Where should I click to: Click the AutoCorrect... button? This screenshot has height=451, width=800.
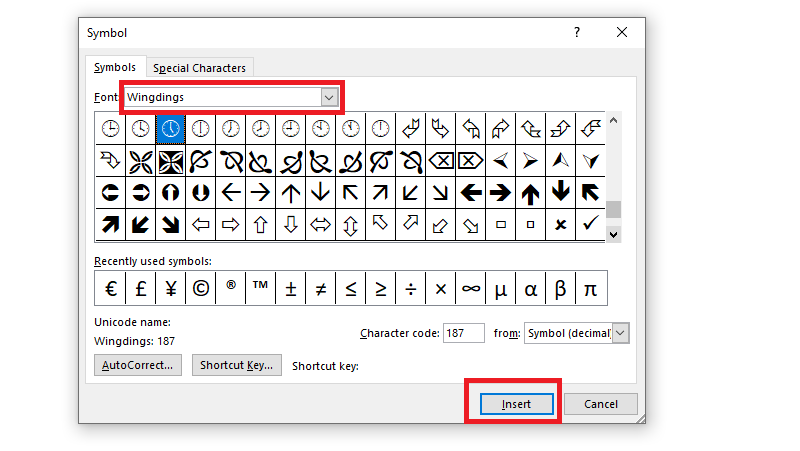pyautogui.click(x=139, y=365)
